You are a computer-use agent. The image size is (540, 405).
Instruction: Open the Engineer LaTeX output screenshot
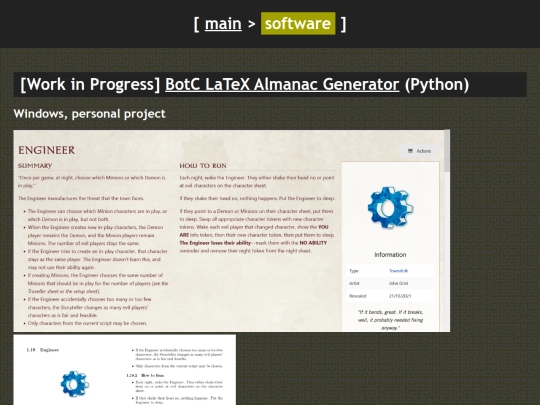click(125, 370)
